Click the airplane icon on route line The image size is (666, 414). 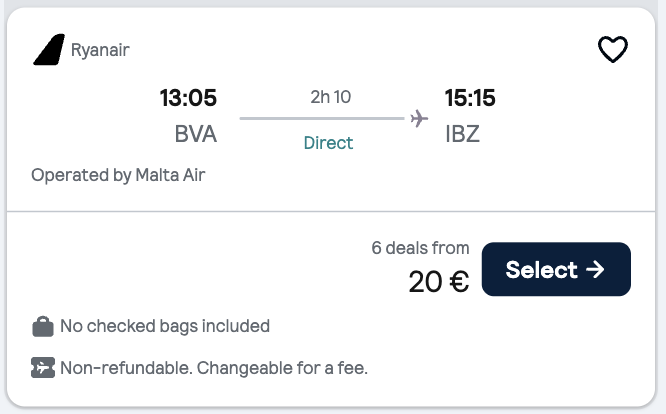419,118
